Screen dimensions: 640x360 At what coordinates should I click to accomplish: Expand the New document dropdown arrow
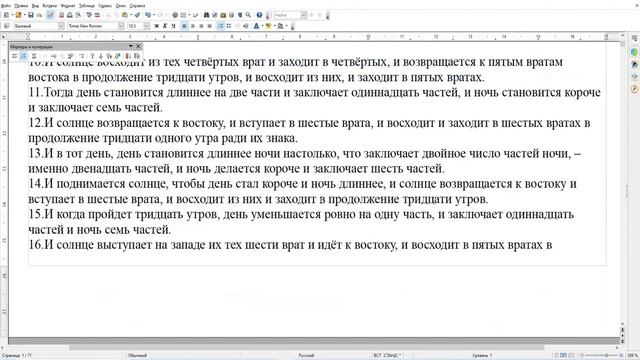point(13,15)
